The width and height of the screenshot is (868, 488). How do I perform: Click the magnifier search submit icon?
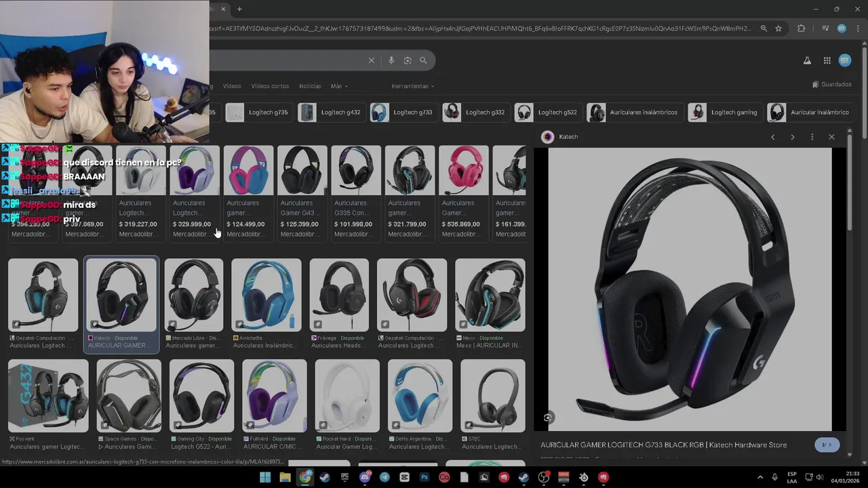[x=423, y=60]
